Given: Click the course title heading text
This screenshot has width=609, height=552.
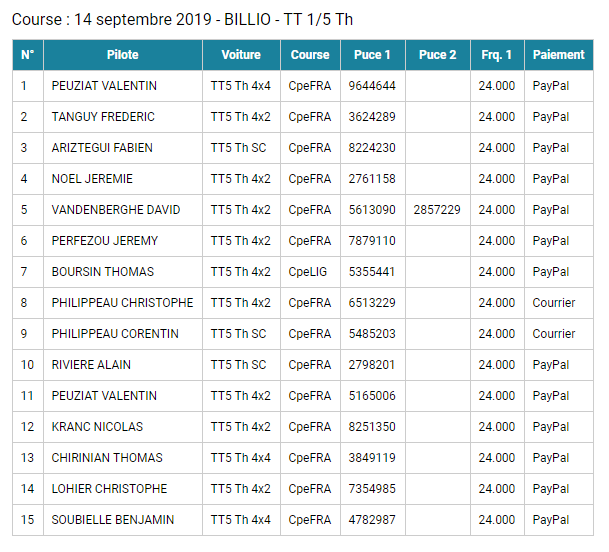Looking at the screenshot, I should (182, 19).
